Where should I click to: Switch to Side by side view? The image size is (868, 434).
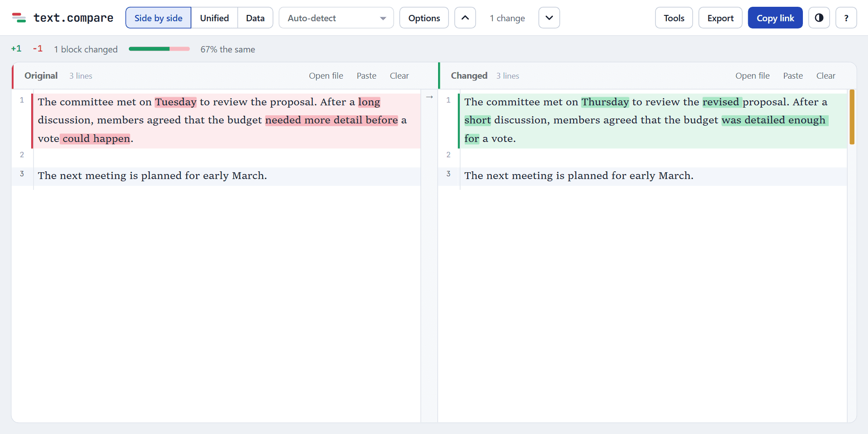(158, 18)
